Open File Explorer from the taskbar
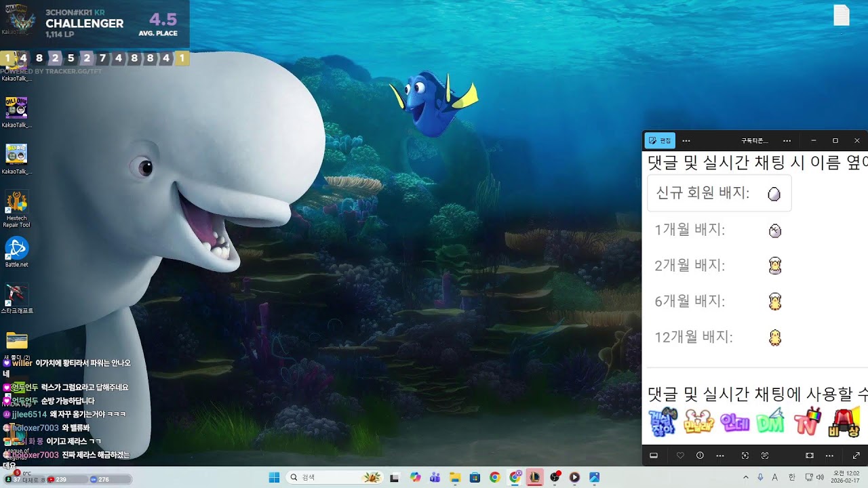The height and width of the screenshot is (488, 868). [455, 477]
